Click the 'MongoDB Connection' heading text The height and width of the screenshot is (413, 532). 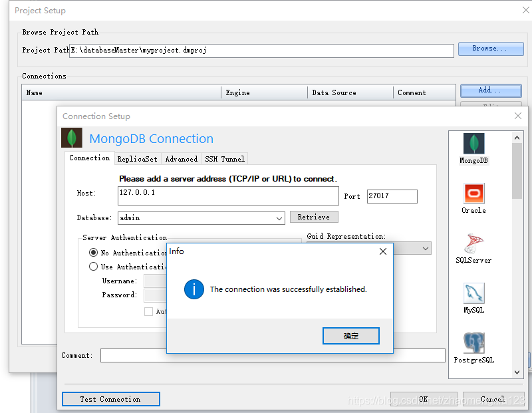click(x=152, y=139)
